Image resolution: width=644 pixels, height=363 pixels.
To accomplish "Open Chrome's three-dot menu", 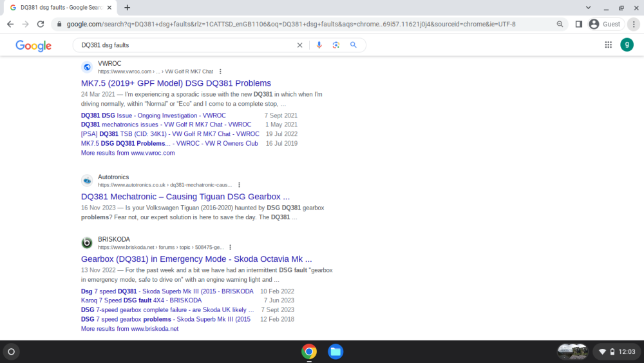I will pyautogui.click(x=634, y=25).
